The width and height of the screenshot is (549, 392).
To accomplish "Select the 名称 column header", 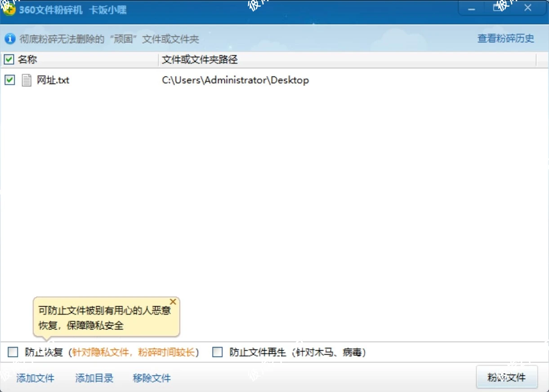I will tap(28, 59).
